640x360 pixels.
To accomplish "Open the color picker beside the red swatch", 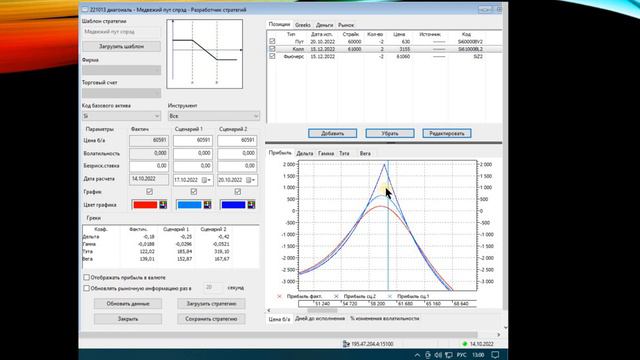I will coord(163,205).
